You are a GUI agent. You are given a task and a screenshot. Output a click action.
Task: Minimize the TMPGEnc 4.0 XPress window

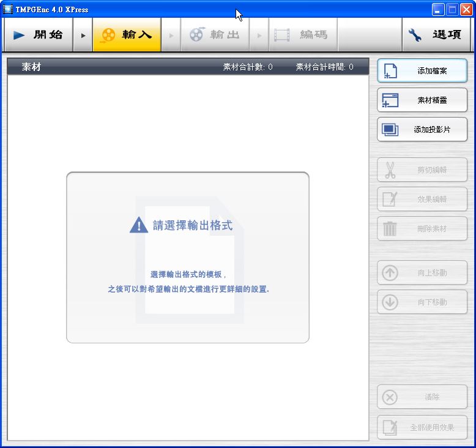click(437, 9)
